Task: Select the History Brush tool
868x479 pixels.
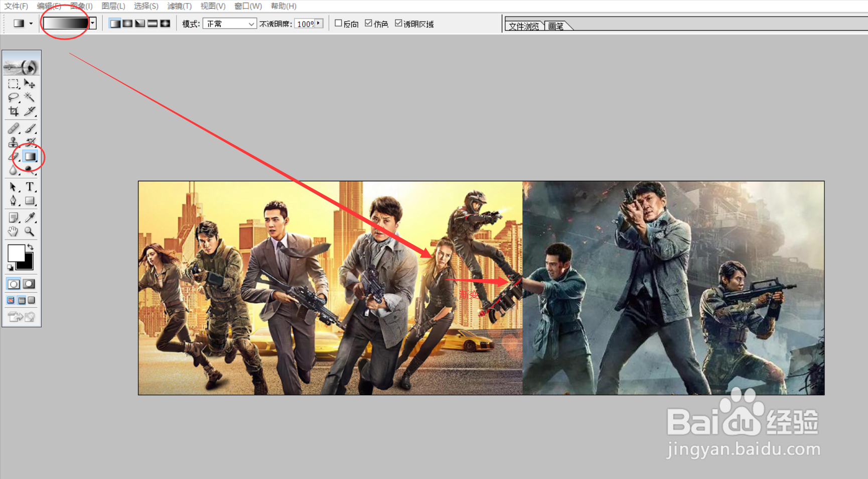Action: point(30,143)
